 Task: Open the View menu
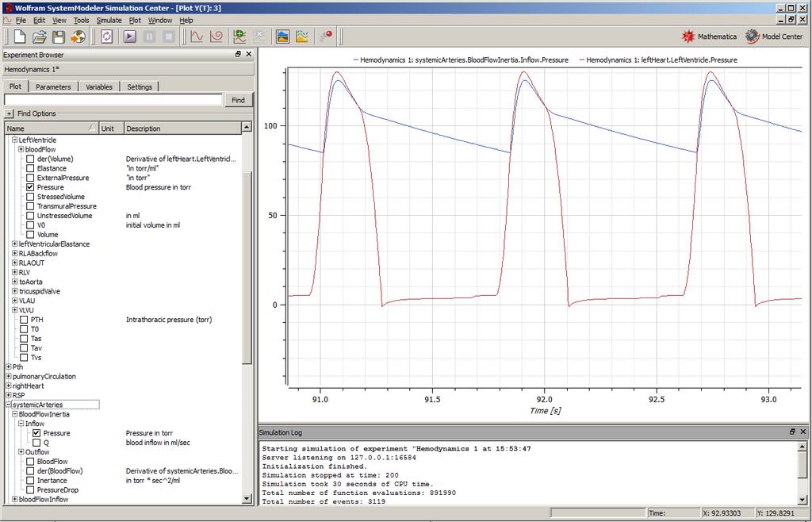point(59,20)
